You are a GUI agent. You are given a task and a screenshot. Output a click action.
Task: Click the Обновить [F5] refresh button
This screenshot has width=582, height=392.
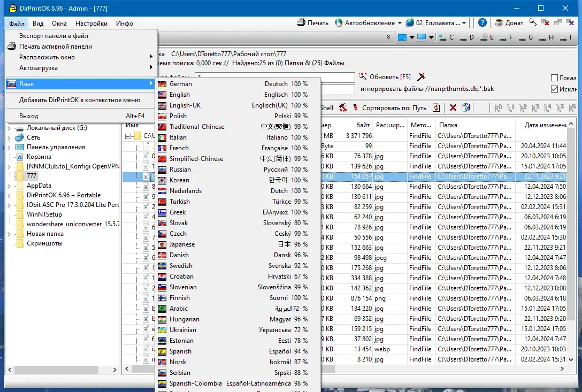pyautogui.click(x=385, y=77)
